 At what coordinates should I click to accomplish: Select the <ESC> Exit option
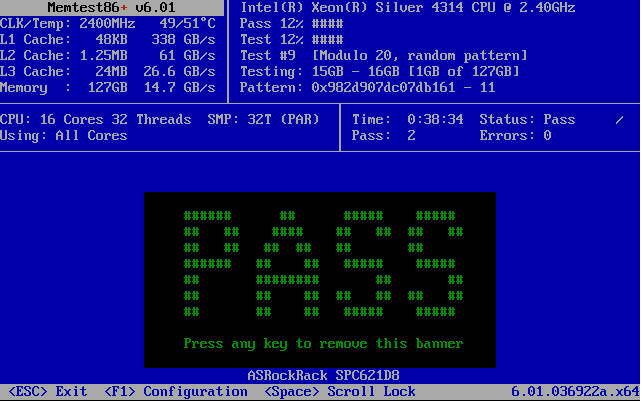point(48,392)
